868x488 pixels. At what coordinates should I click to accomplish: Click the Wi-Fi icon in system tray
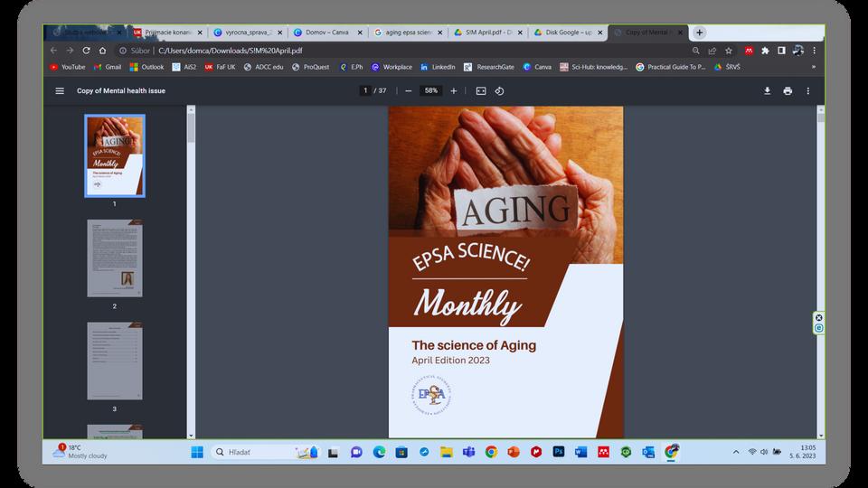[x=751, y=452]
